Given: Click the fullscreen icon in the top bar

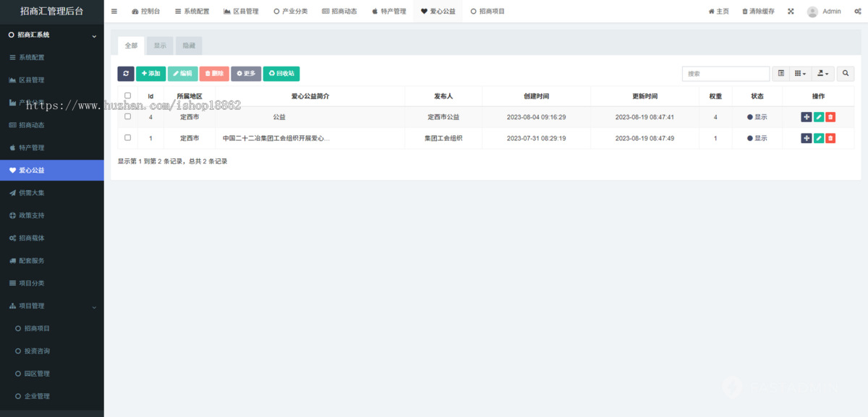Looking at the screenshot, I should pyautogui.click(x=790, y=11).
